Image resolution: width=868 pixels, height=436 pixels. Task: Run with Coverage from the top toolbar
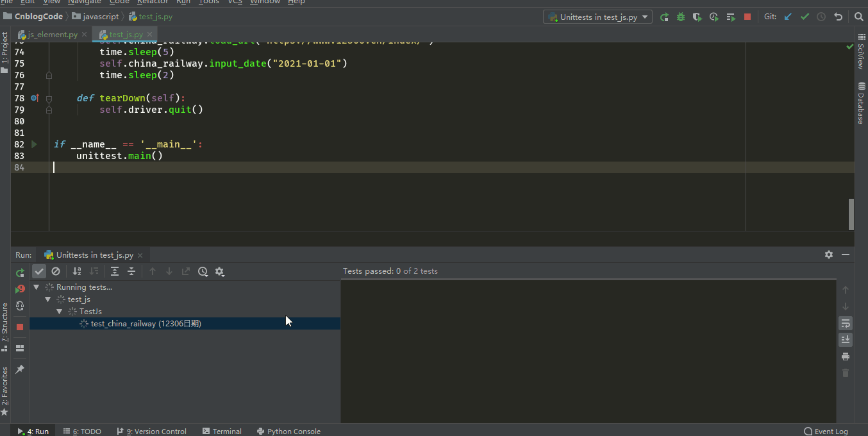697,17
